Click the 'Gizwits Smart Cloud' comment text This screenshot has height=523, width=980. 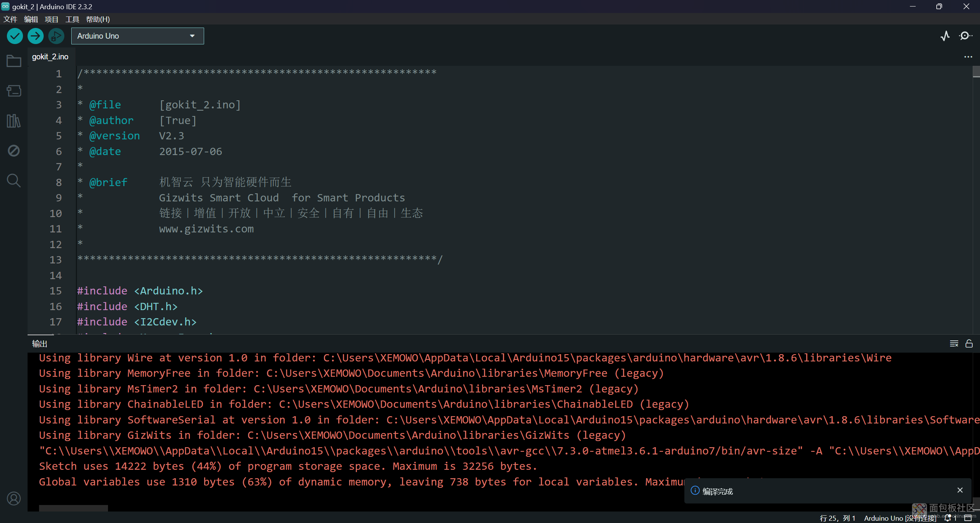pos(219,198)
